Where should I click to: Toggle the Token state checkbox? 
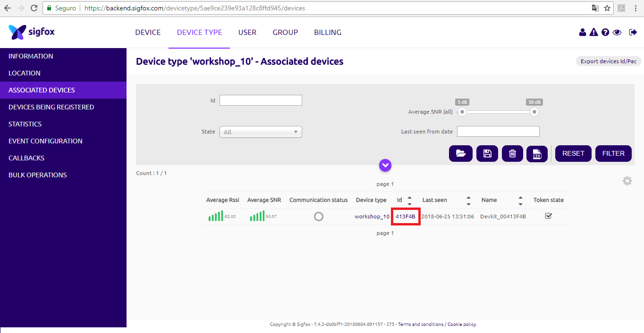tap(548, 216)
